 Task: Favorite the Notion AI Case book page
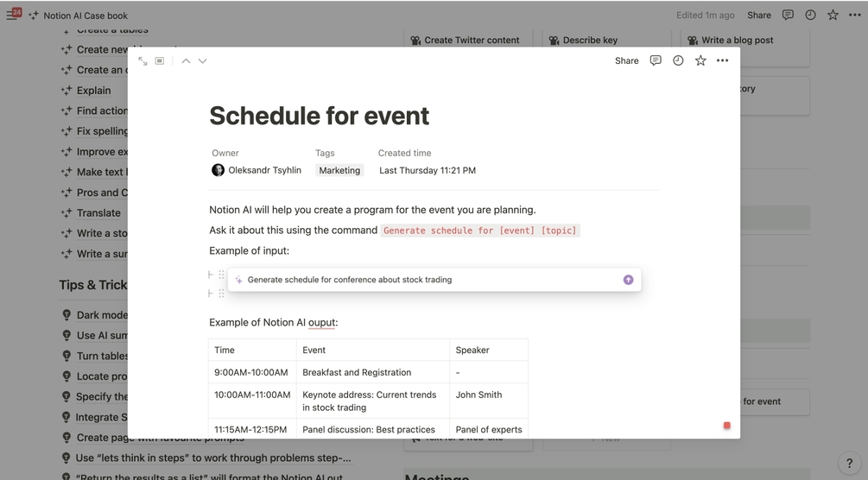point(833,15)
